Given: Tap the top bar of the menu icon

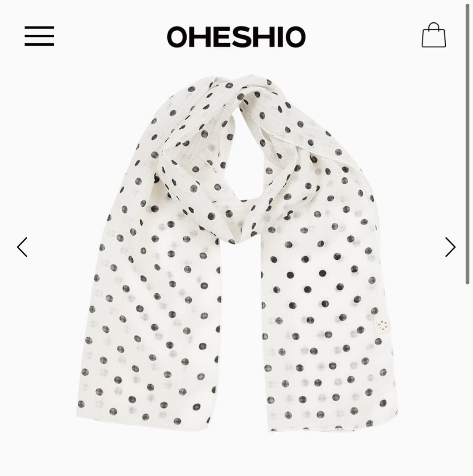Looking at the screenshot, I should (39, 27).
